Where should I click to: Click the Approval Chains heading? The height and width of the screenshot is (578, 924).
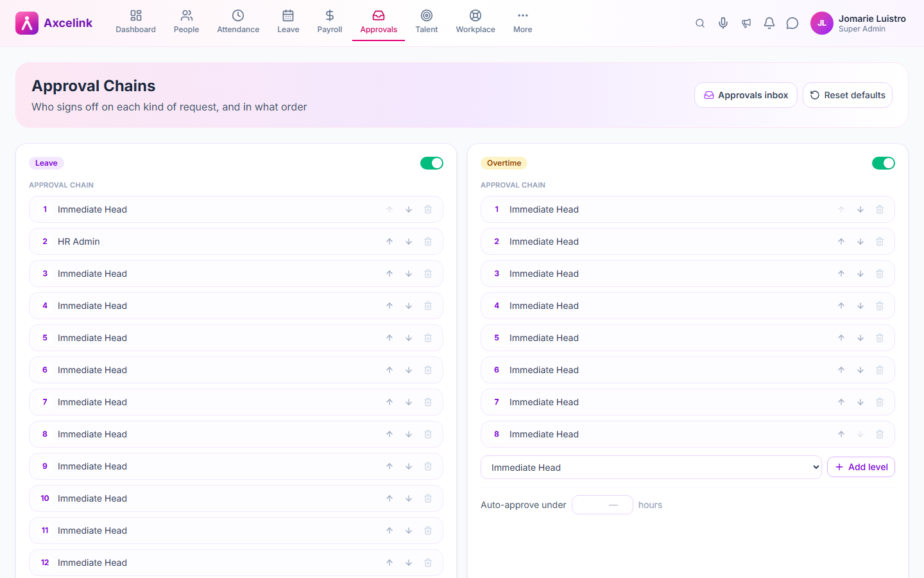click(x=94, y=85)
